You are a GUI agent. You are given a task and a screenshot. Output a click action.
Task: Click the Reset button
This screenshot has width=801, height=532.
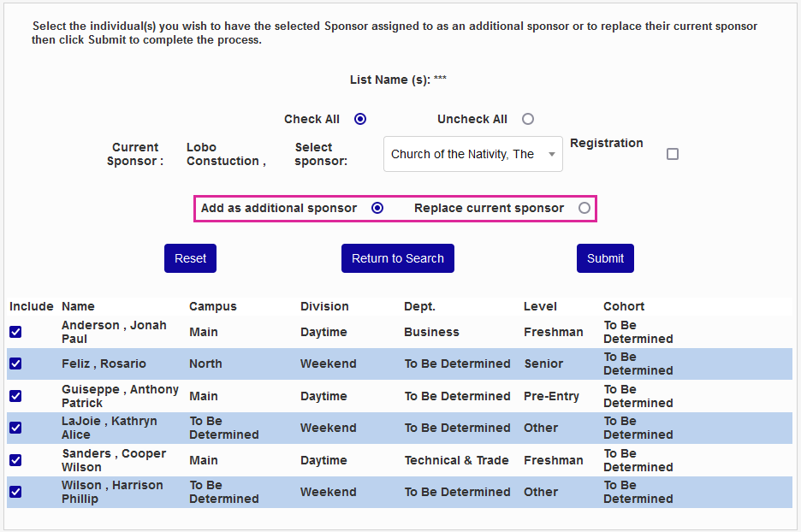190,258
